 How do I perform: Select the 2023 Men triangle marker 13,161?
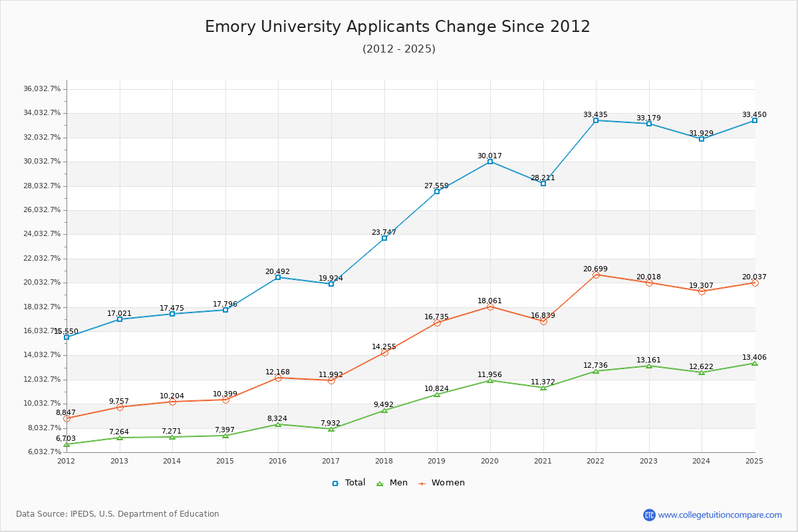coord(649,366)
